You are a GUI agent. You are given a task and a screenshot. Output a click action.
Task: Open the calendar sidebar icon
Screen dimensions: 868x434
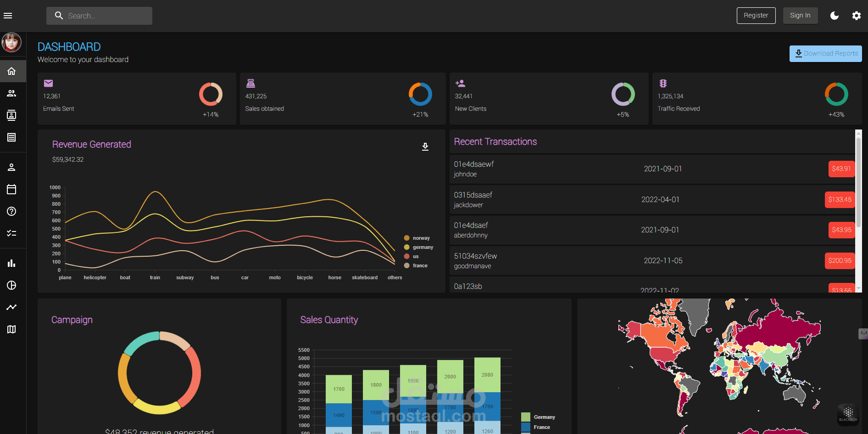pyautogui.click(x=11, y=189)
